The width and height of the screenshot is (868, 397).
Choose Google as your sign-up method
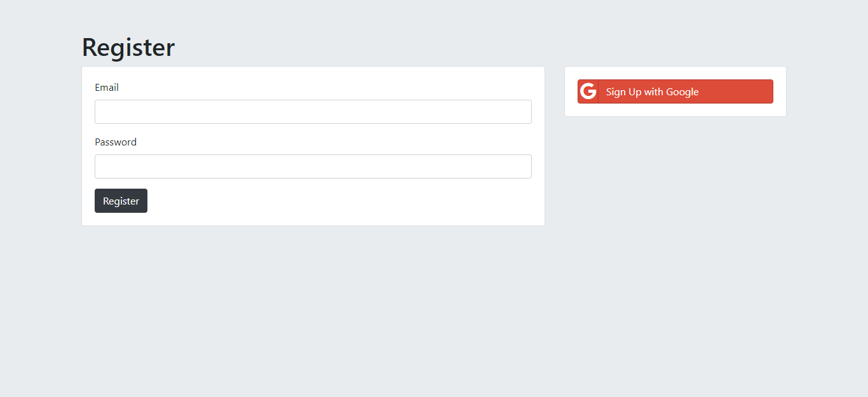pyautogui.click(x=675, y=91)
